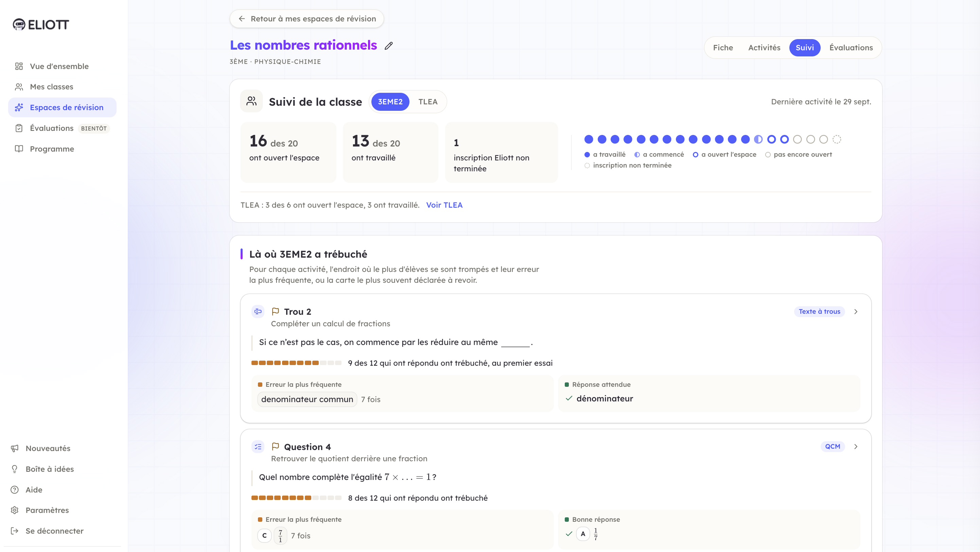Click the Trou 2 stumble progress bar
The image size is (980, 552).
pyautogui.click(x=296, y=363)
